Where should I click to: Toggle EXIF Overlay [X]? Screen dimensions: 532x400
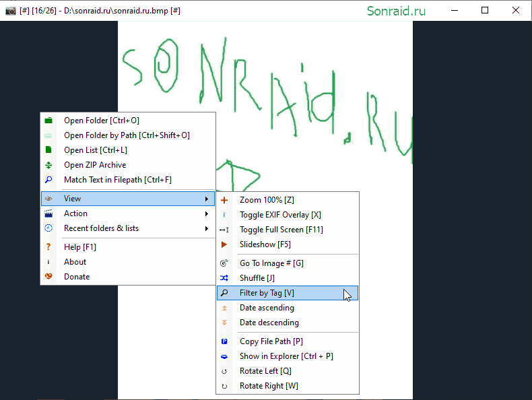point(288,215)
